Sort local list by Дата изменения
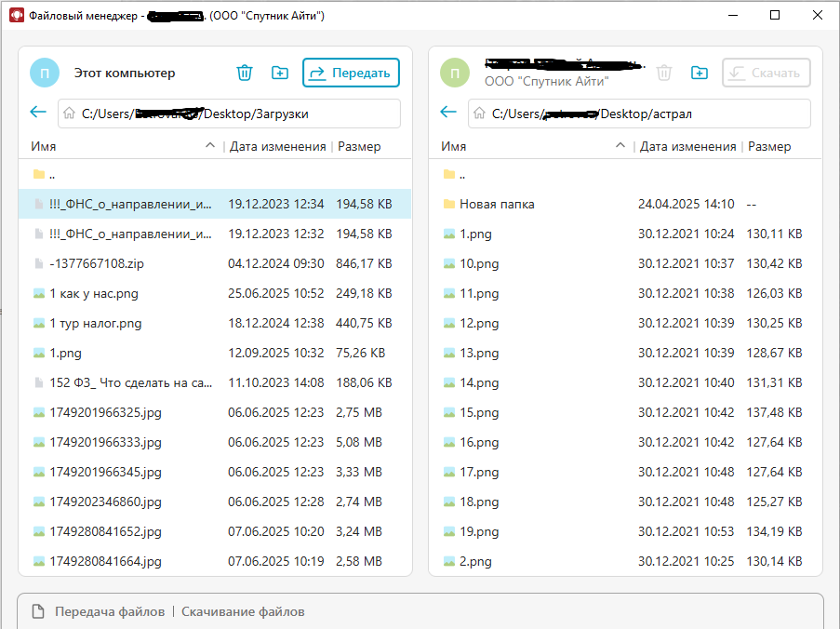This screenshot has width=840, height=629. click(277, 146)
